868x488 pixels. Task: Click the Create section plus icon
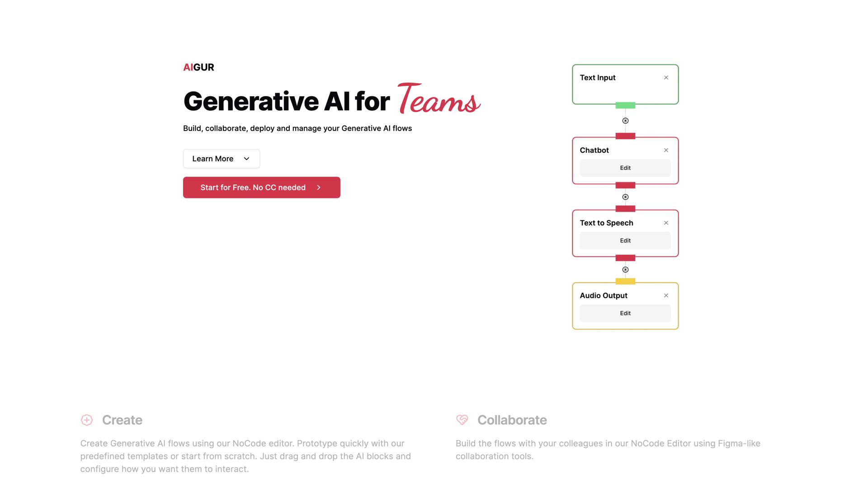(87, 420)
